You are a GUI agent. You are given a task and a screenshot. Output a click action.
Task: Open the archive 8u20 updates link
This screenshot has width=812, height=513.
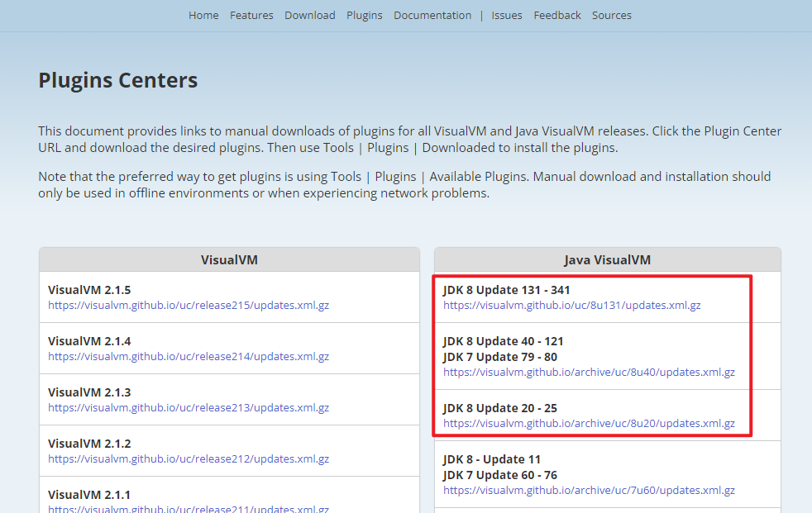click(589, 423)
